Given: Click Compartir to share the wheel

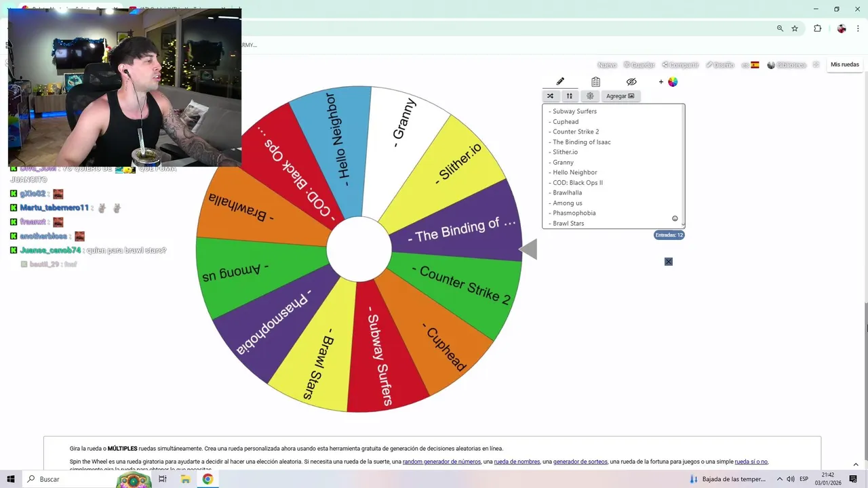Looking at the screenshot, I should coord(680,65).
